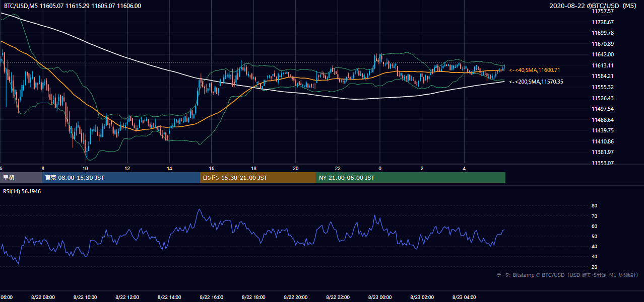644x302 pixels.
Task: Click the bottom time label 8/23 04:00
Action: (464, 297)
